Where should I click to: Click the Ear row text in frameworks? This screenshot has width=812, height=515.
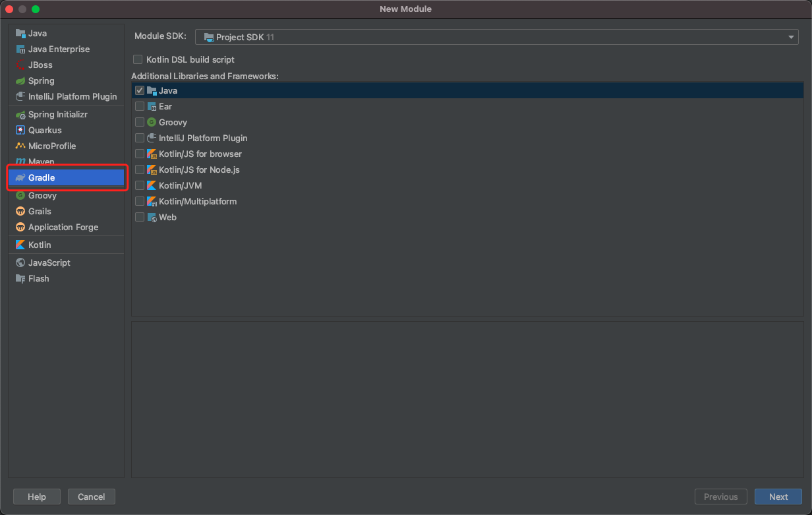pyautogui.click(x=165, y=106)
